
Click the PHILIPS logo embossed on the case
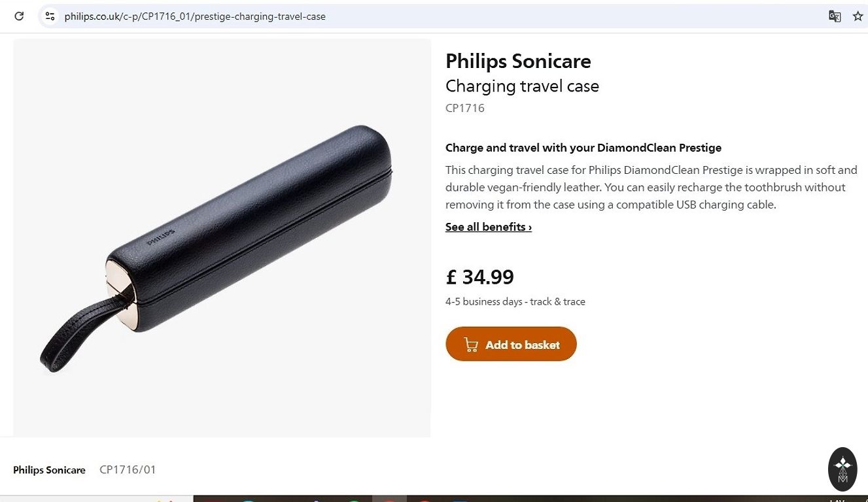(161, 236)
